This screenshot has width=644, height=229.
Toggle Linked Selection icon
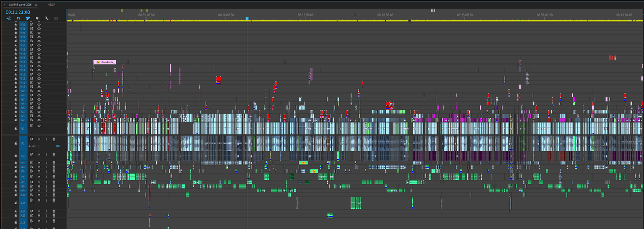27,18
